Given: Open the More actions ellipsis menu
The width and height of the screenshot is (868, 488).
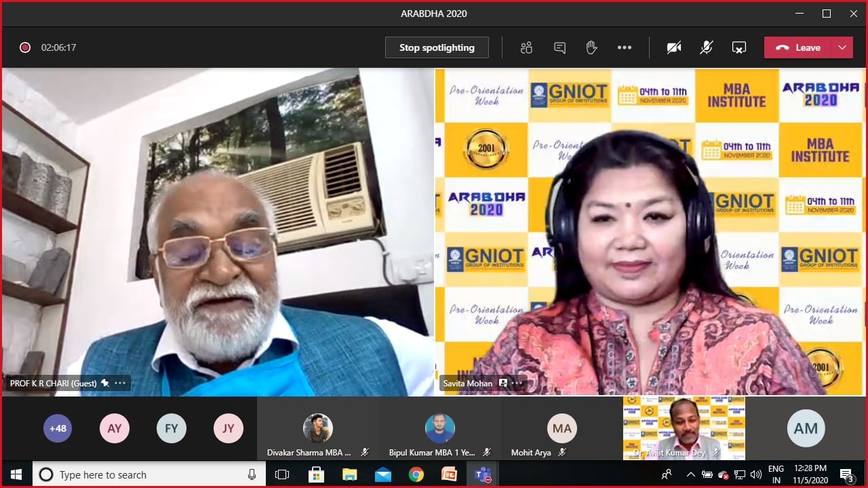Looking at the screenshot, I should point(625,47).
